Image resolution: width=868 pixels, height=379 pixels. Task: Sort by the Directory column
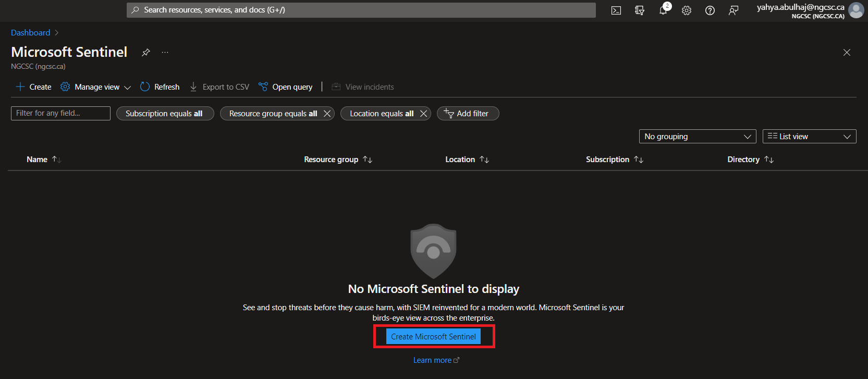[750, 160]
